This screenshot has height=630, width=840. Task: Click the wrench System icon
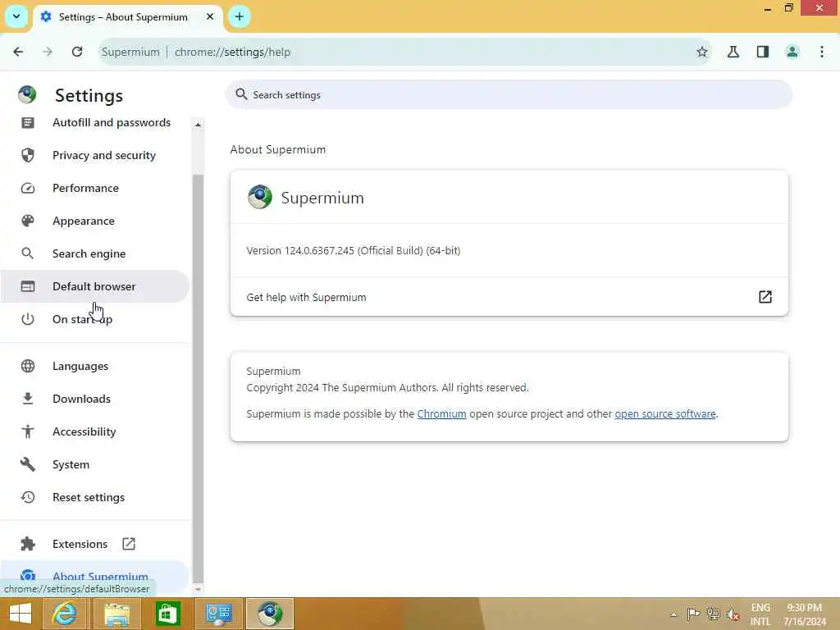click(x=28, y=464)
